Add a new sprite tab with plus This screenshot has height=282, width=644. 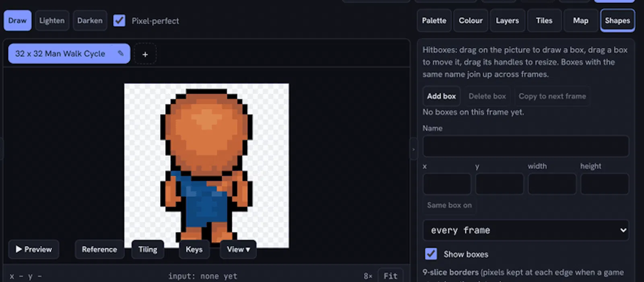point(145,54)
